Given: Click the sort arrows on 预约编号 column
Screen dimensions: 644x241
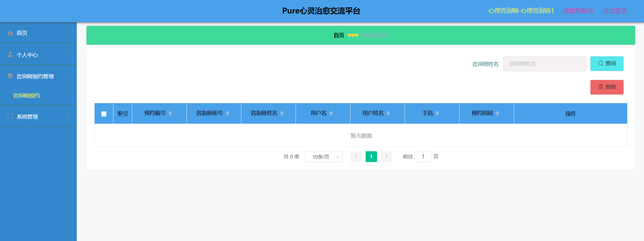Looking at the screenshot, I should click(x=170, y=113).
